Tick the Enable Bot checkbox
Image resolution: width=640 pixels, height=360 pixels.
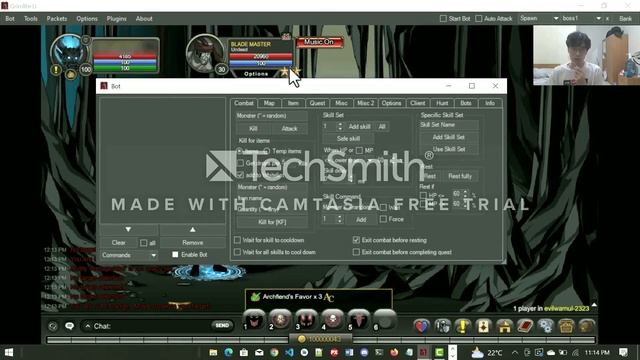click(x=175, y=255)
